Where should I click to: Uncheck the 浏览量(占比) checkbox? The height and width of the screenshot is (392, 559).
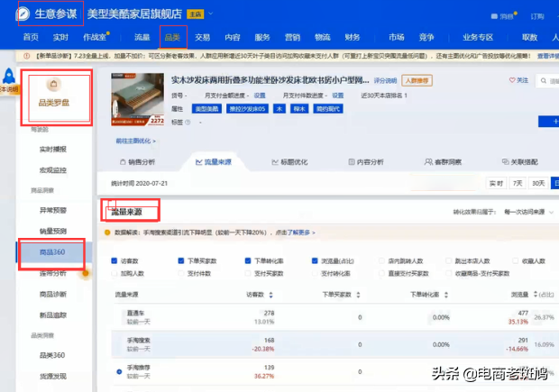tap(315, 260)
